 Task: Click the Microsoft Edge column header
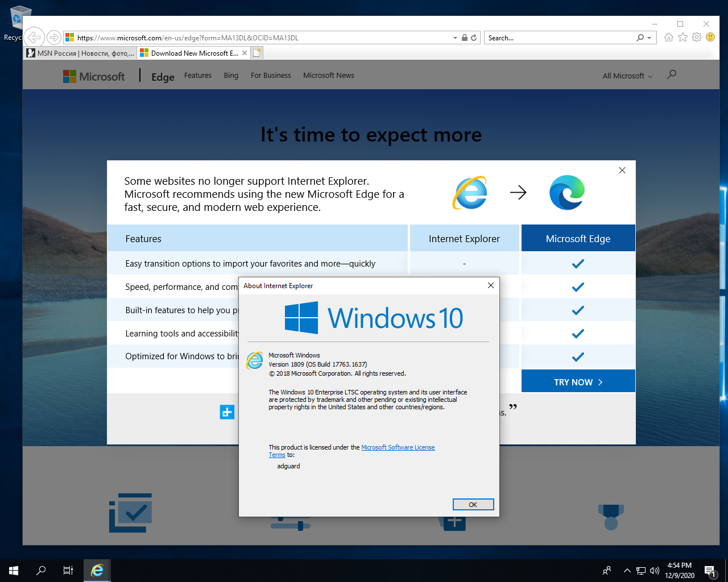[x=578, y=239]
